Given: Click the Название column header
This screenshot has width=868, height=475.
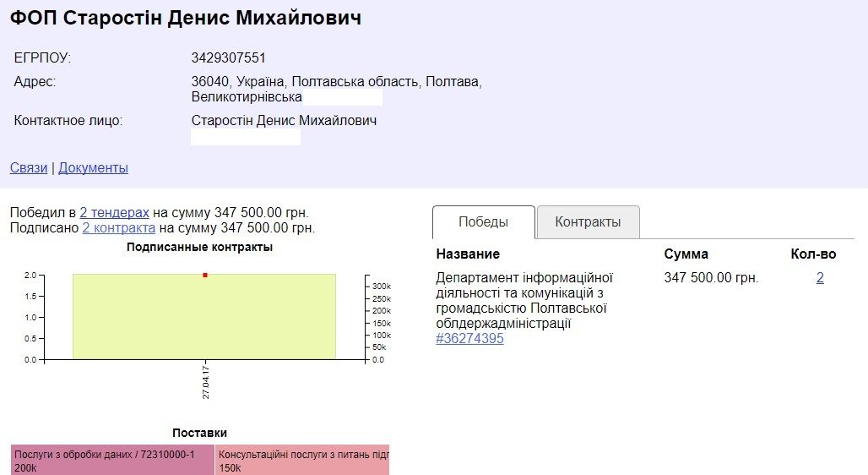Looking at the screenshot, I should click(x=468, y=254).
